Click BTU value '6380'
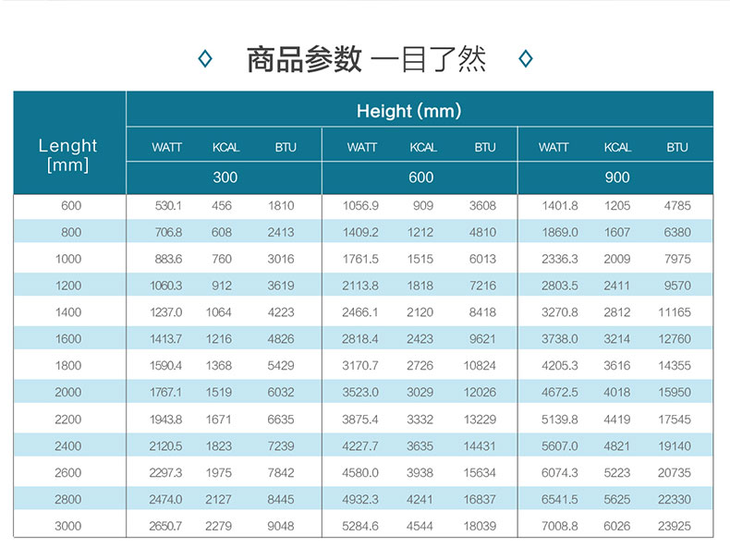The image size is (730, 560). click(677, 232)
